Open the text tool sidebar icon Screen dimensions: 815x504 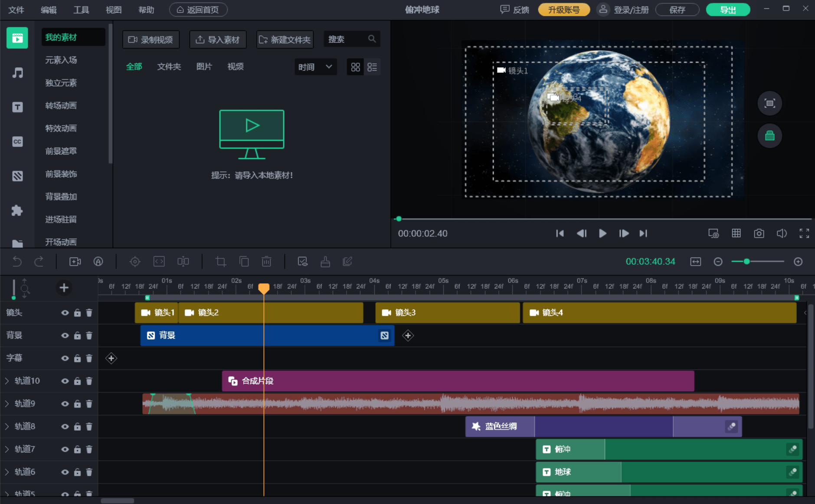(17, 107)
